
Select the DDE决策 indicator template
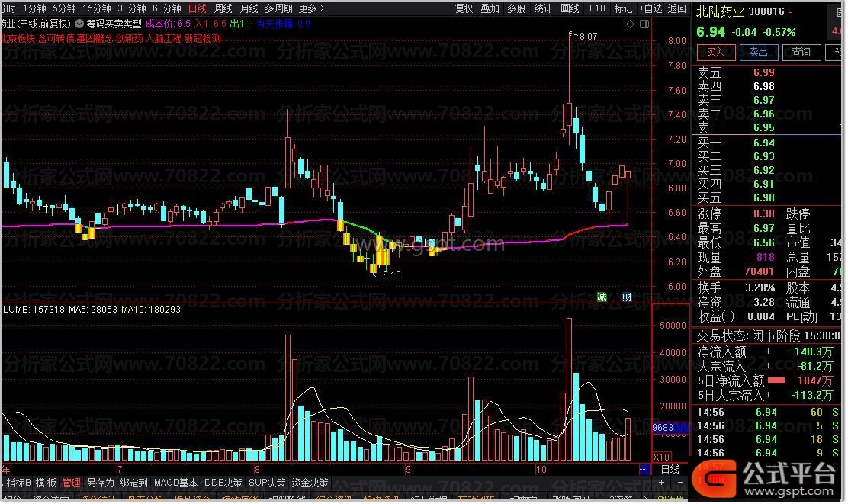click(223, 483)
